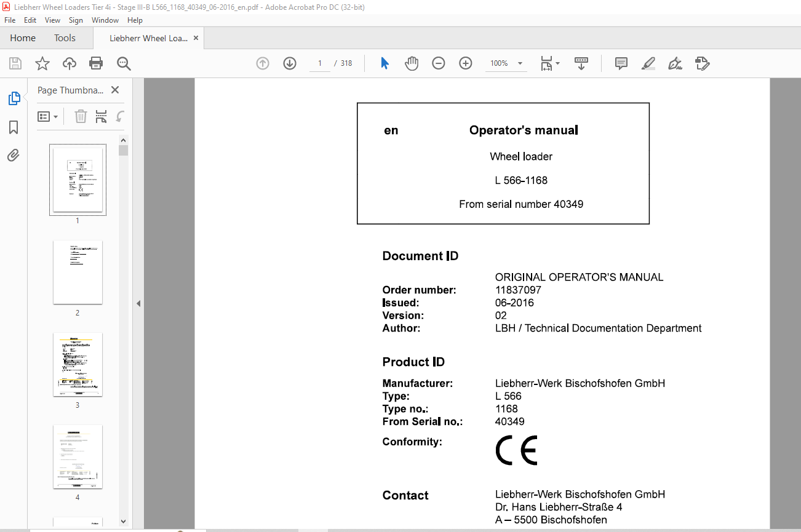This screenshot has height=532, width=801.
Task: Click 'LBH / Technical Documentation Department' text
Action: [599, 328]
